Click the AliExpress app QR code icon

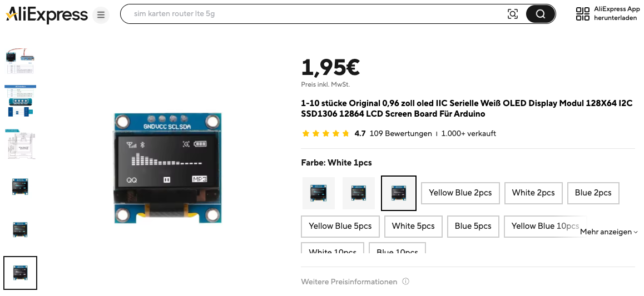coord(582,14)
